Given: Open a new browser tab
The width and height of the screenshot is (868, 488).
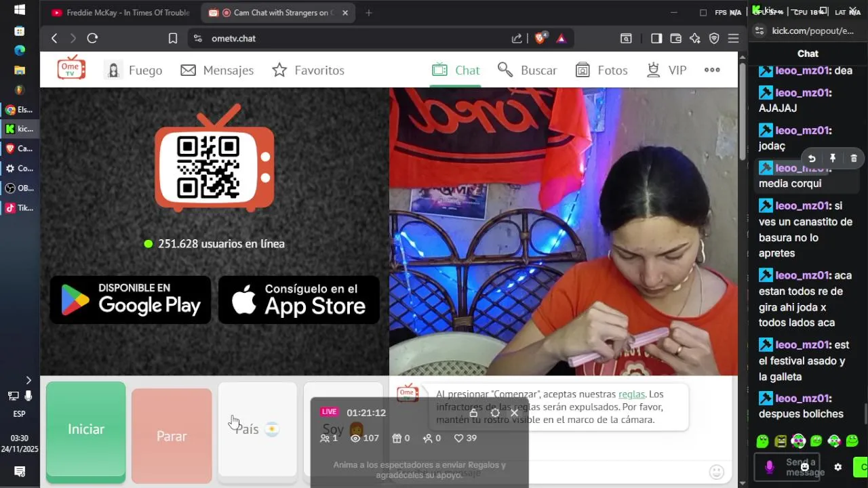Looking at the screenshot, I should tap(368, 13).
